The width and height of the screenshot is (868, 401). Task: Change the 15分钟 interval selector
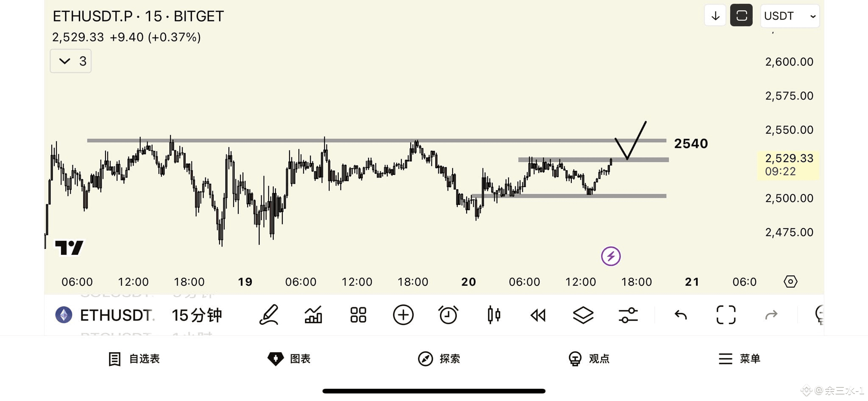pos(197,315)
